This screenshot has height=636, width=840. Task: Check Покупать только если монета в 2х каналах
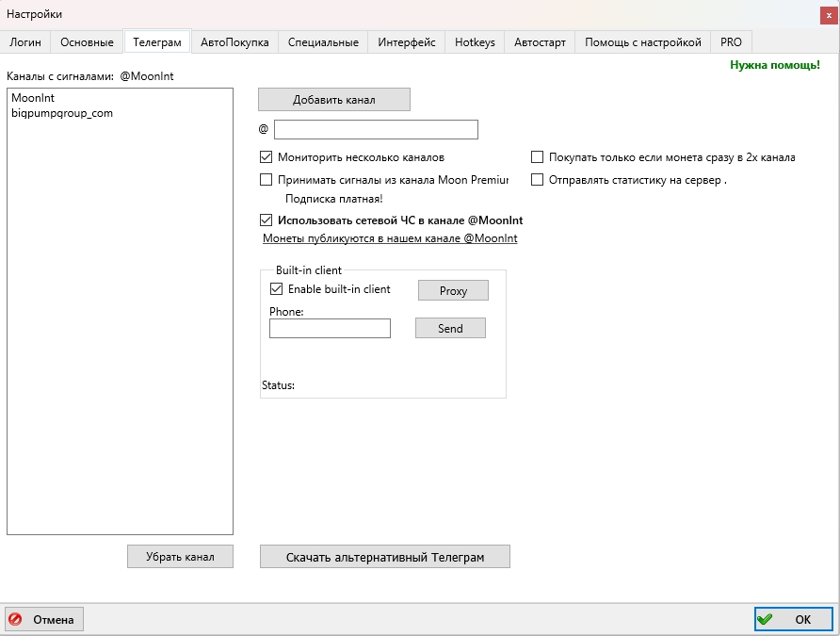click(x=538, y=157)
